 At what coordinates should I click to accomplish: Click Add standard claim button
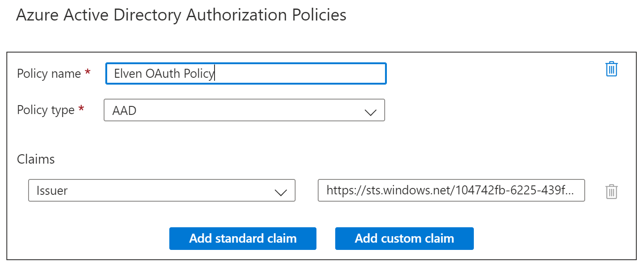click(243, 238)
